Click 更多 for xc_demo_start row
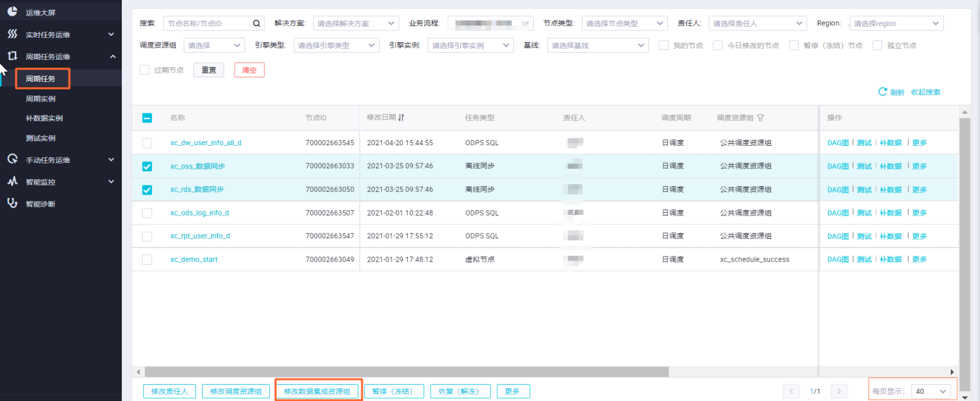 (919, 259)
